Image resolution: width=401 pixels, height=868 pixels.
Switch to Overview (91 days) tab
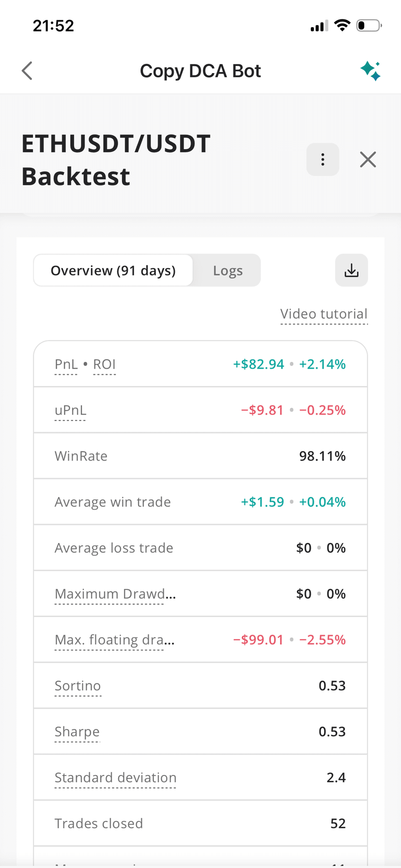pyautogui.click(x=113, y=270)
